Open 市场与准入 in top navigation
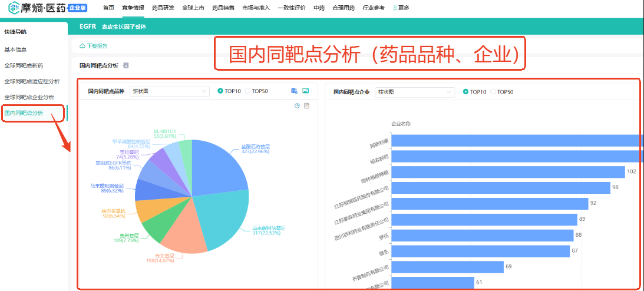 pos(256,8)
